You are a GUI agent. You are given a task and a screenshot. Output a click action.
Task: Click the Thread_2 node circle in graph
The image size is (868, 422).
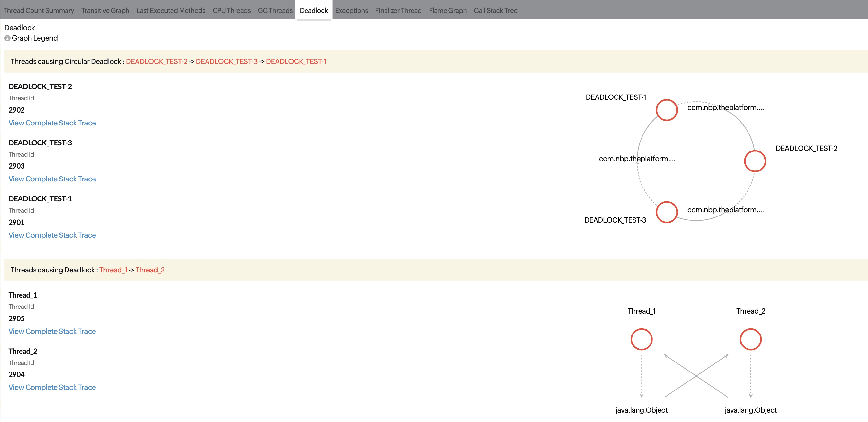point(750,339)
